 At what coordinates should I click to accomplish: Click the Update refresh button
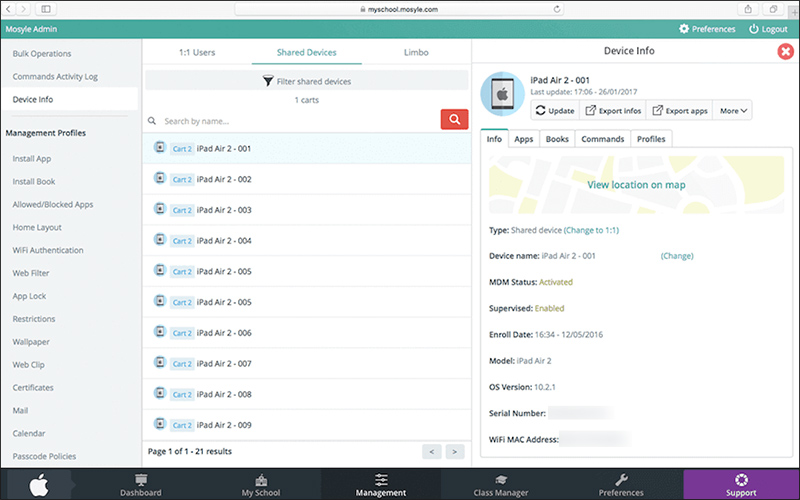click(x=555, y=111)
